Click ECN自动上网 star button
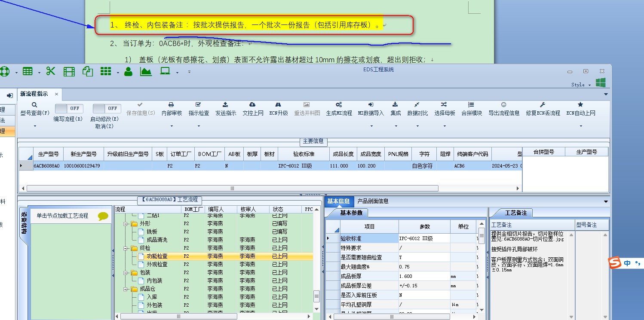 (581, 109)
